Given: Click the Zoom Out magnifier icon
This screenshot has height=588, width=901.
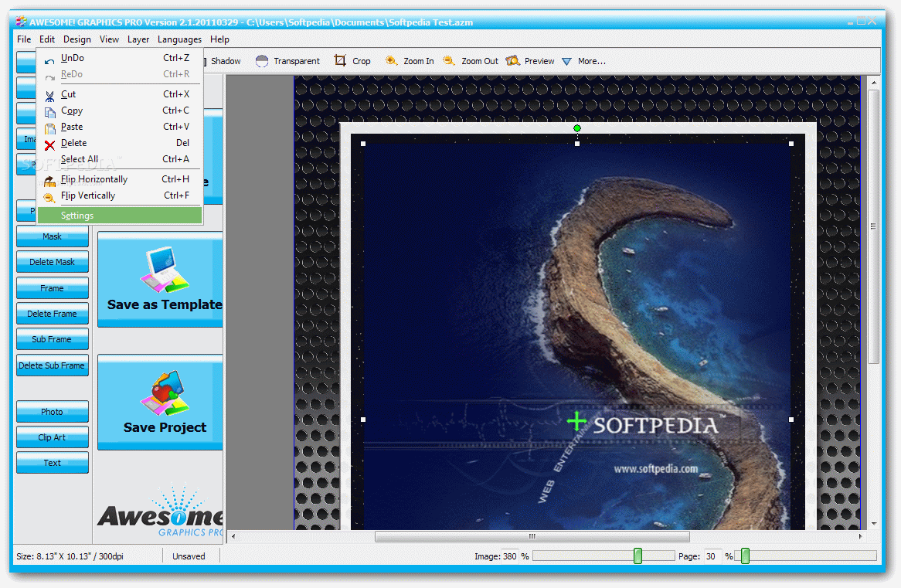Looking at the screenshot, I should coord(449,61).
